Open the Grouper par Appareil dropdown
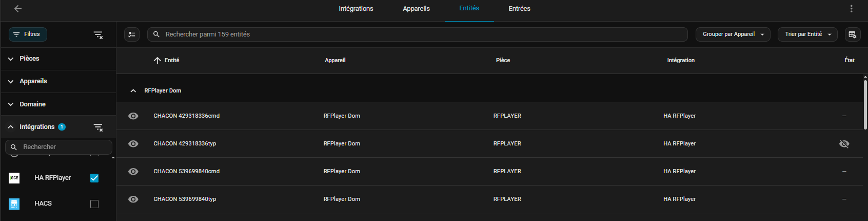Viewport: 868px width, 221px height. (x=733, y=34)
